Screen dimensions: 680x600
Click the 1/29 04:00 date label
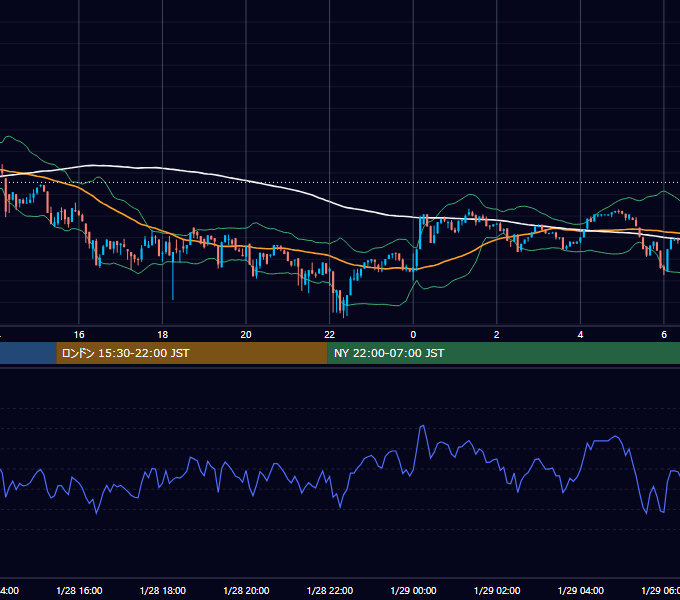581,590
